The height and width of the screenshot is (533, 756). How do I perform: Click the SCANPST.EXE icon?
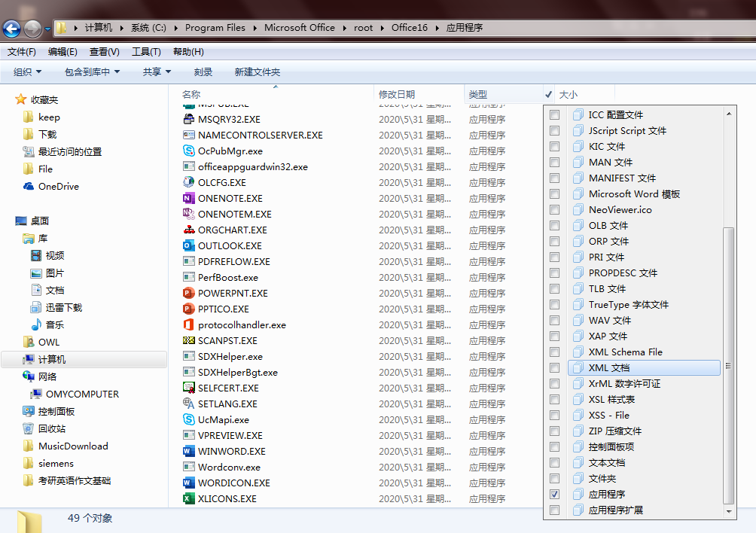(x=188, y=341)
